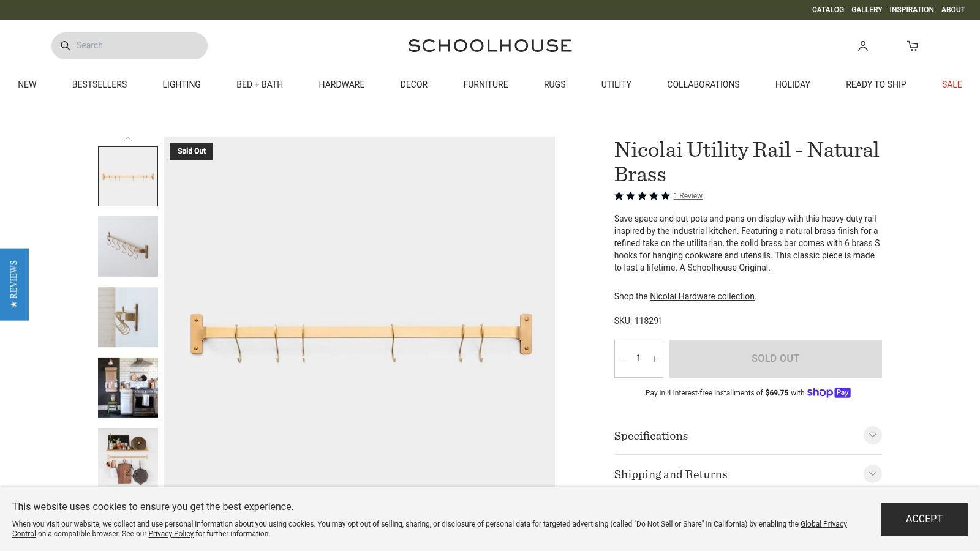Open the BESTSELLERS menu
This screenshot has width=980, height=551.
click(99, 84)
